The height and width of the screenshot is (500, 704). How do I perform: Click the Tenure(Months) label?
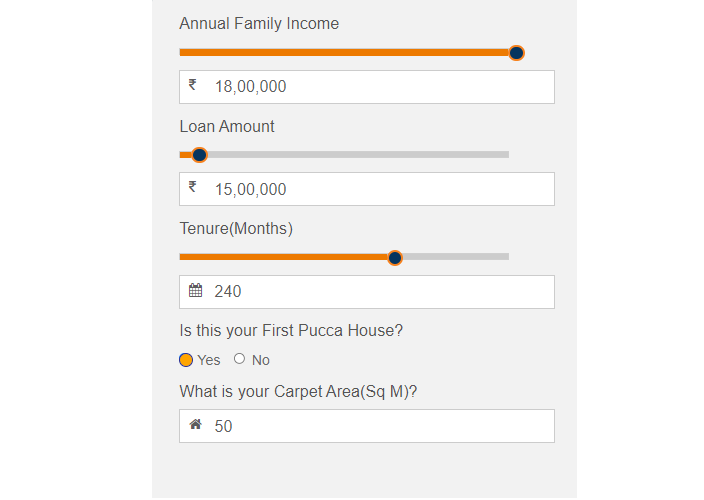236,229
